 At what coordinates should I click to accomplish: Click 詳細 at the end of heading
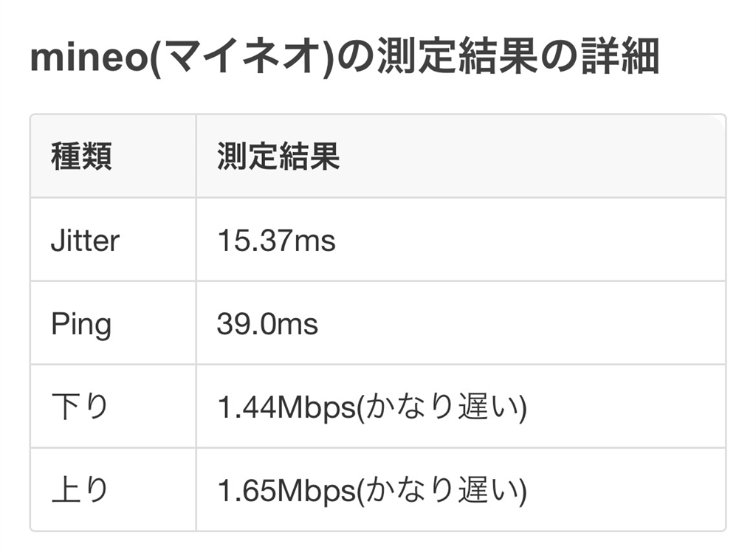tap(615, 58)
